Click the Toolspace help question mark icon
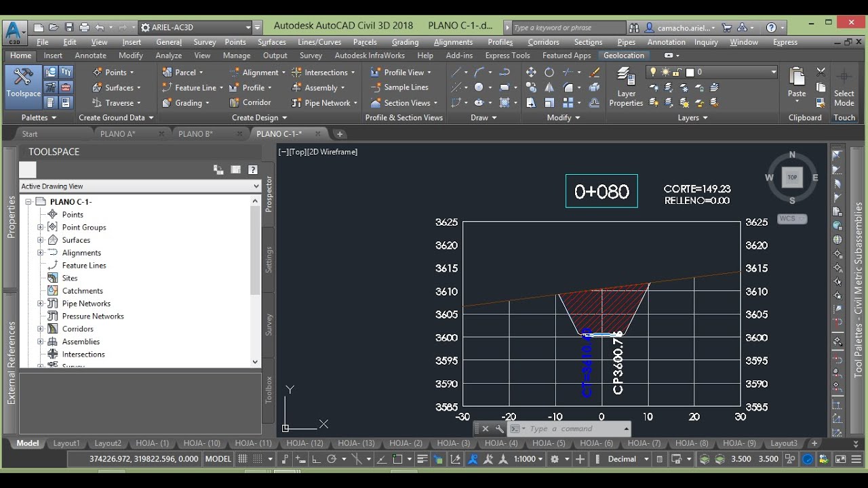Viewport: 868px width, 488px height. point(253,170)
